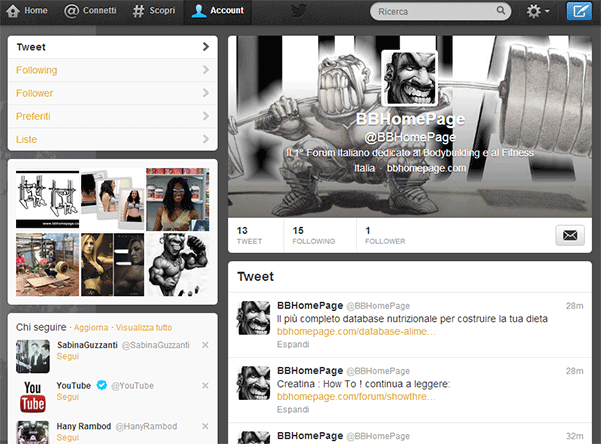Click Aggiorna in Chi seguire
This screenshot has height=444, width=601.
(x=91, y=327)
